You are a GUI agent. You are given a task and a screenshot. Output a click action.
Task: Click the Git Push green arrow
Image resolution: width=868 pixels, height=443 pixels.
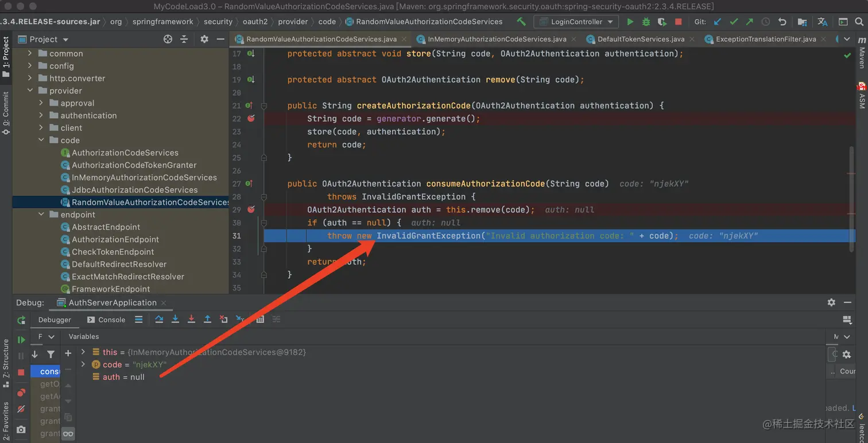[x=750, y=22]
